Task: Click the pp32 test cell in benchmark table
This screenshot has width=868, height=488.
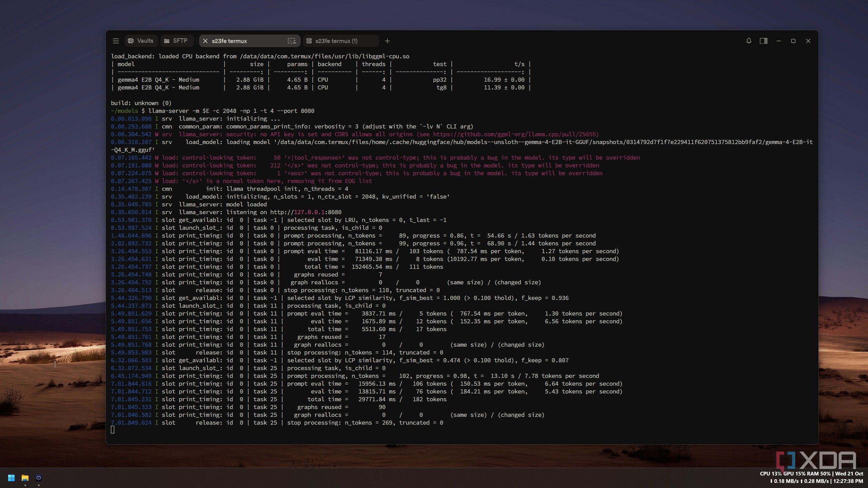Action: [439, 80]
